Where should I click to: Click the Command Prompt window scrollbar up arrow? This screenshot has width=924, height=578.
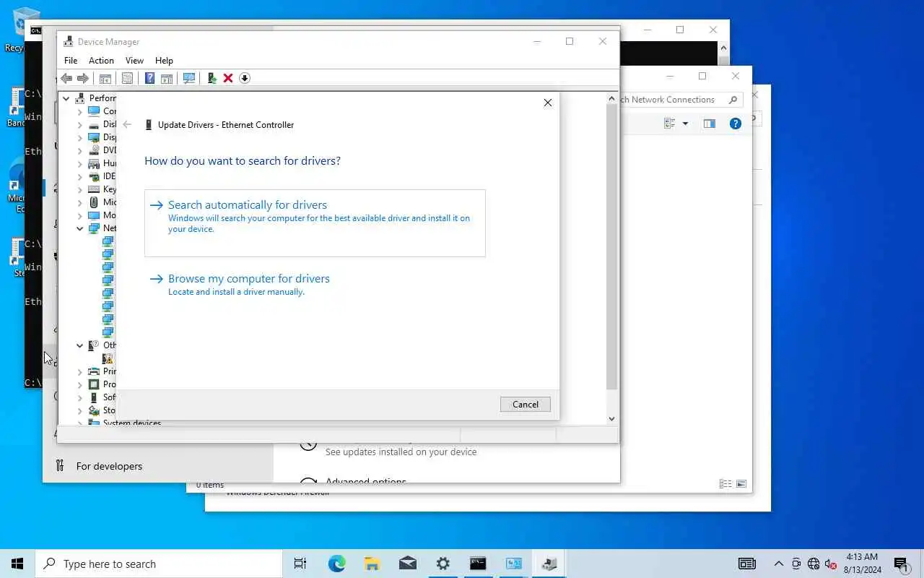click(723, 47)
